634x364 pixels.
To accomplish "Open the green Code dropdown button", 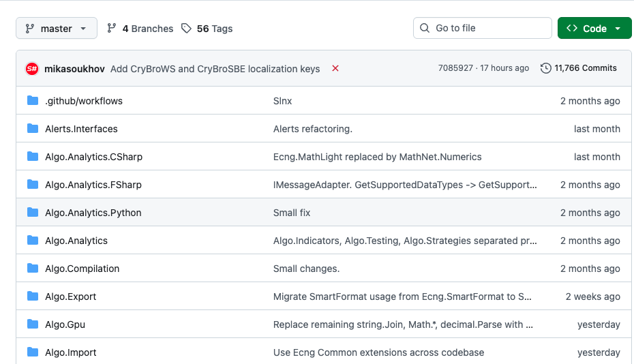I will [594, 29].
